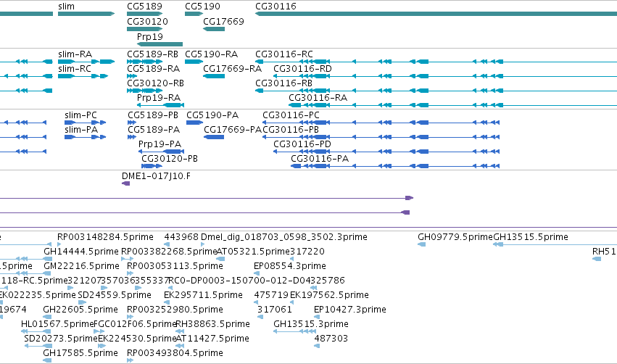Click the CG30116-RB transcript label
Image resolution: width=617 pixels, height=364 pixels.
tap(283, 83)
